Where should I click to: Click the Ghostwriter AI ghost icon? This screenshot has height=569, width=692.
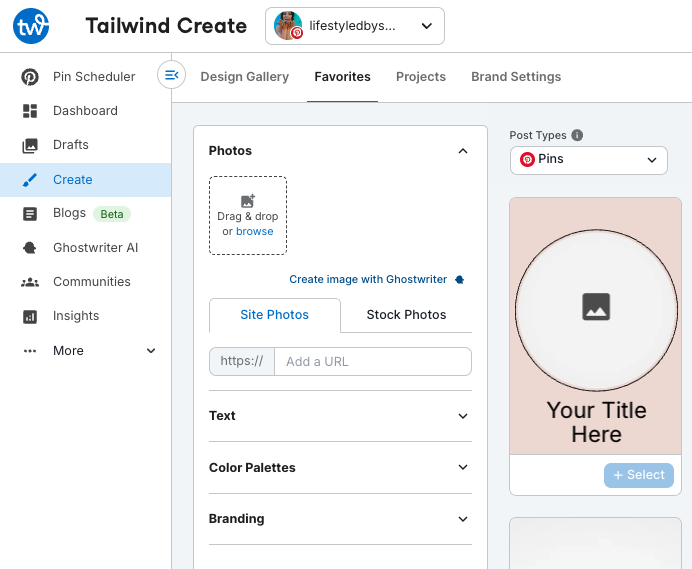point(30,248)
